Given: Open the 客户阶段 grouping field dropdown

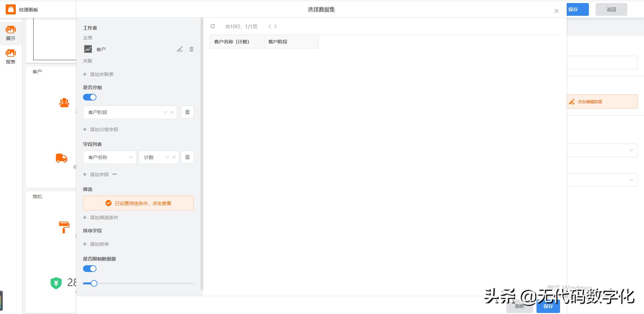Looking at the screenshot, I should point(165,112).
